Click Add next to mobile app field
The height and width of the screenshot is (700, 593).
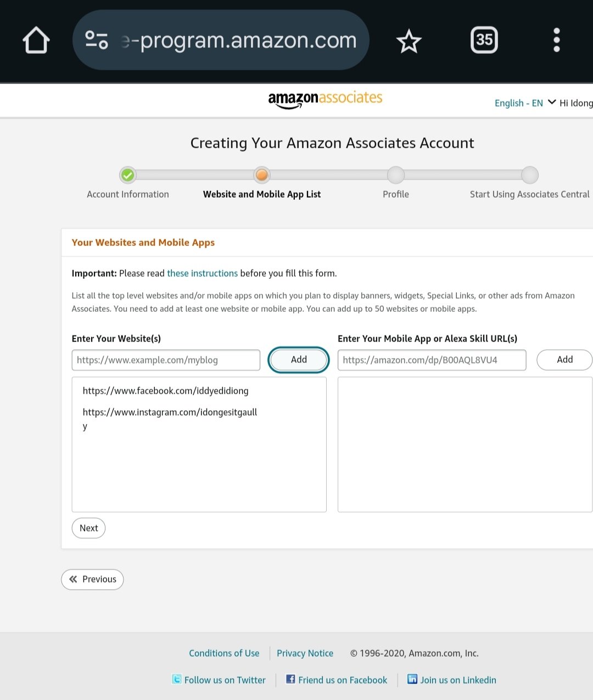(x=564, y=360)
